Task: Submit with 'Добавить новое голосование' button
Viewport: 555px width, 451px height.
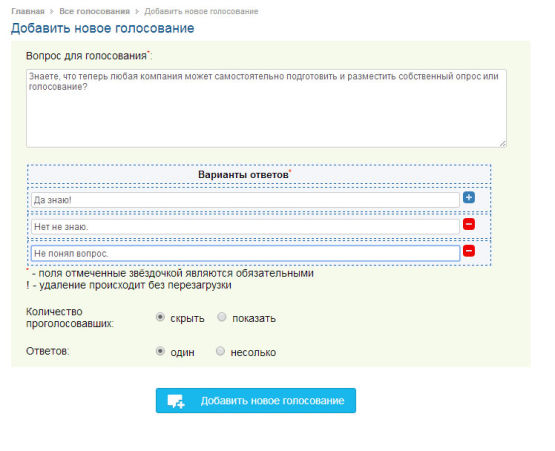Action: tap(256, 400)
